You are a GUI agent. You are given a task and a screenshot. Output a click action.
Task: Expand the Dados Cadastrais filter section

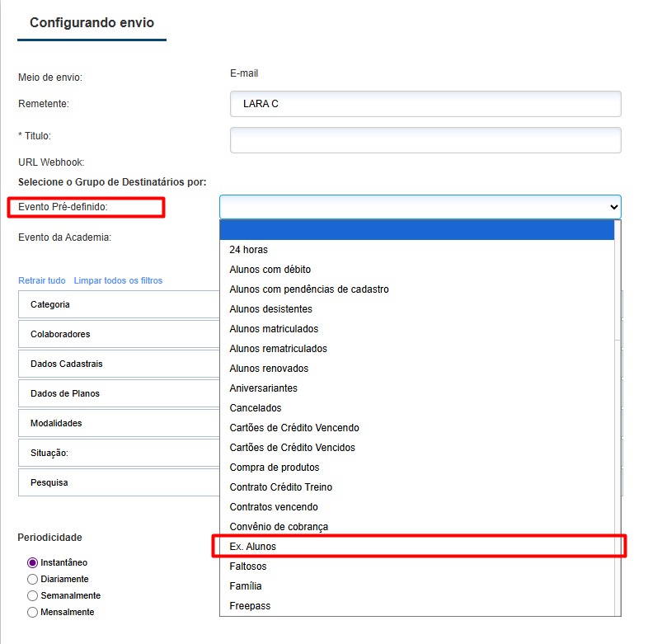tap(115, 364)
